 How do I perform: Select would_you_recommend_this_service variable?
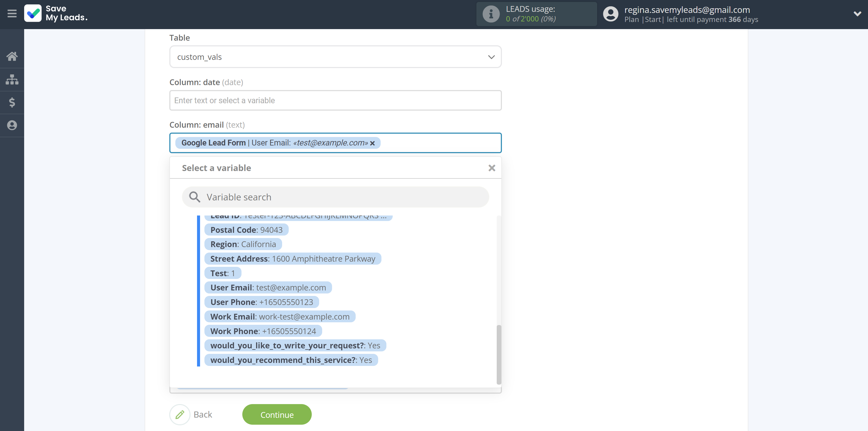click(x=291, y=360)
